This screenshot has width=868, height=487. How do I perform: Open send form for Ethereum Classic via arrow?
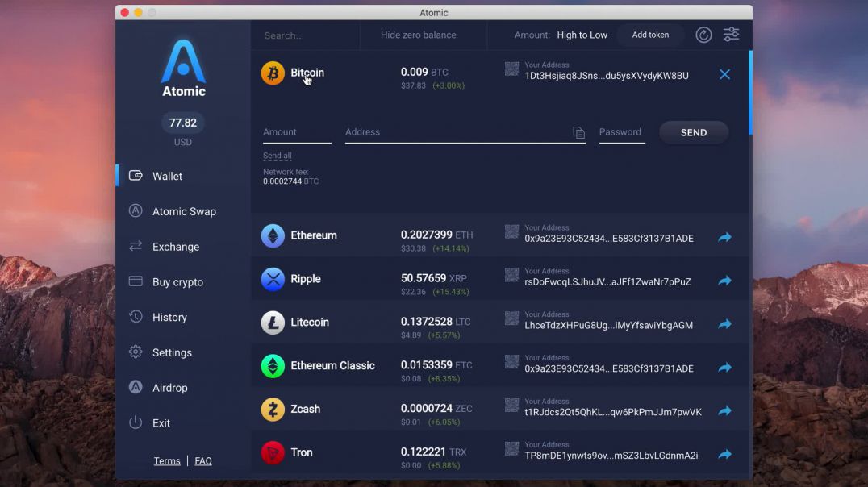click(724, 368)
